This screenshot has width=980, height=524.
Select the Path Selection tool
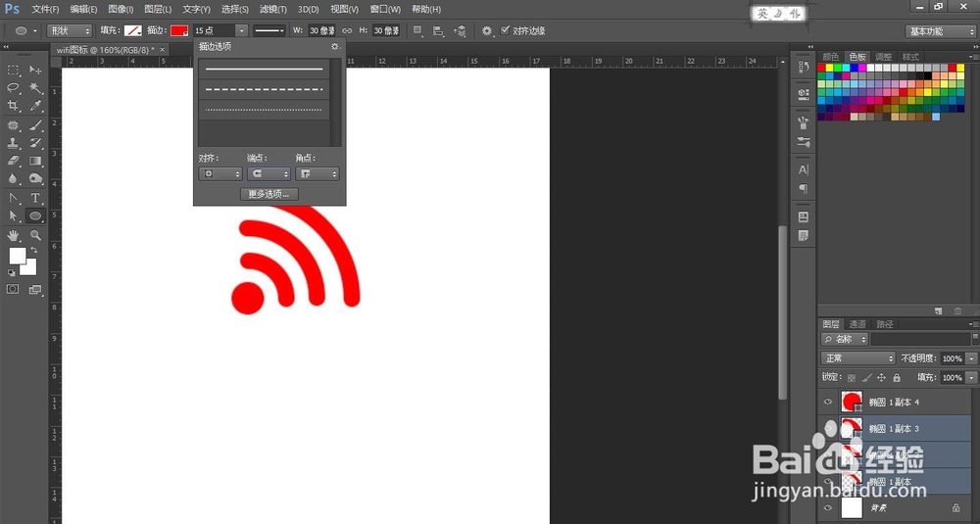13,216
